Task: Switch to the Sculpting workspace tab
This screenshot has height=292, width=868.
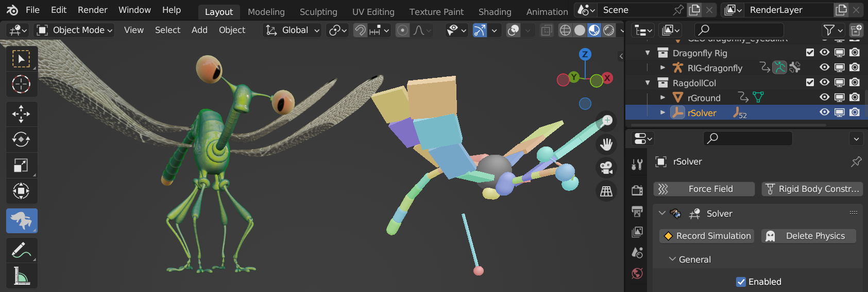Action: pos(318,11)
